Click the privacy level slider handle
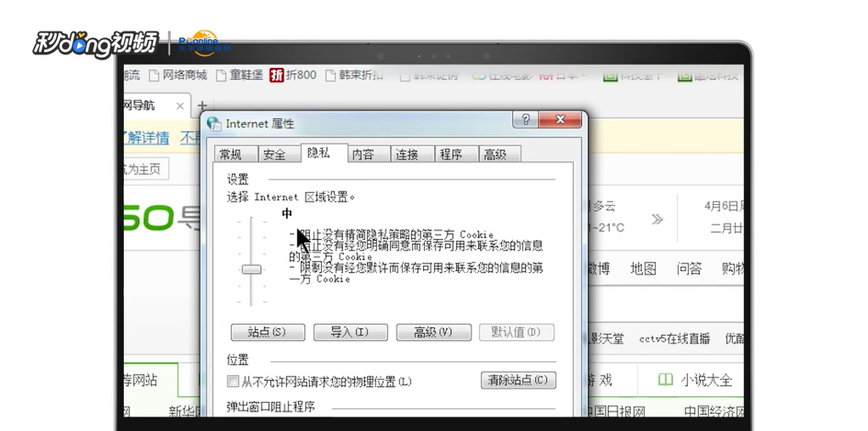The image size is (868, 431). (251, 269)
